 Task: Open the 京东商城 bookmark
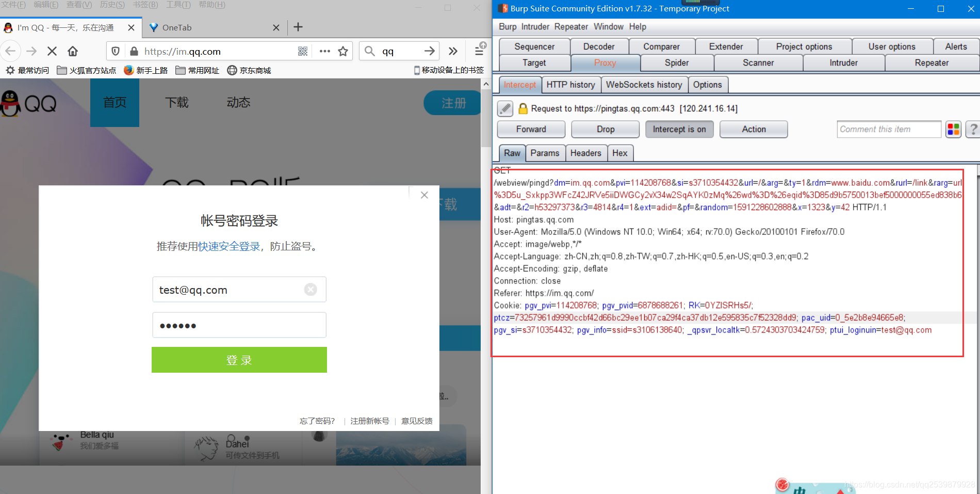pos(249,70)
